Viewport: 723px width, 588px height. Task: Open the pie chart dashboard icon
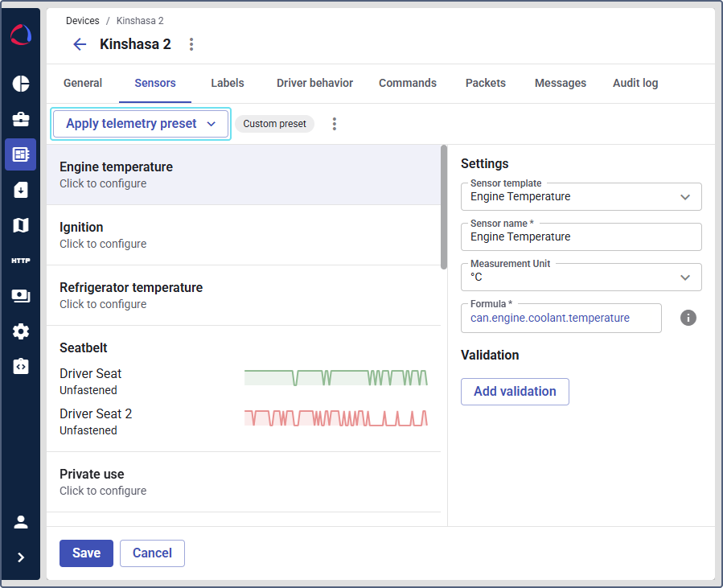[x=21, y=84]
